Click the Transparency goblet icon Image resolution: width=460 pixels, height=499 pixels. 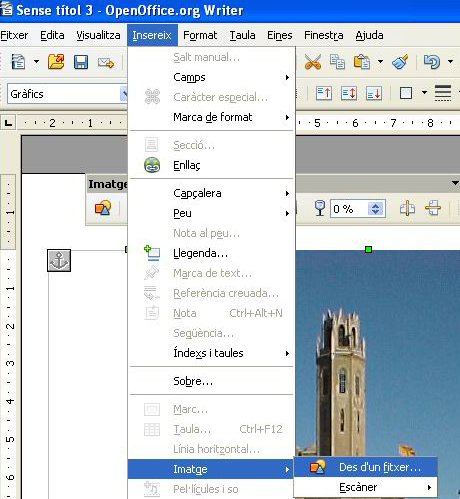[x=319, y=208]
